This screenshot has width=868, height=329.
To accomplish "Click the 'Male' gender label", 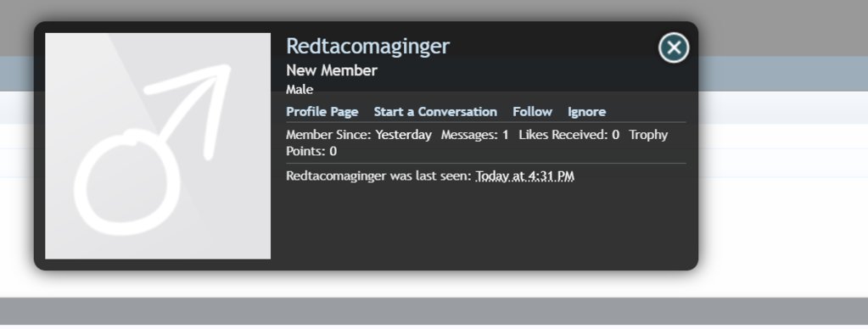I will click(300, 90).
